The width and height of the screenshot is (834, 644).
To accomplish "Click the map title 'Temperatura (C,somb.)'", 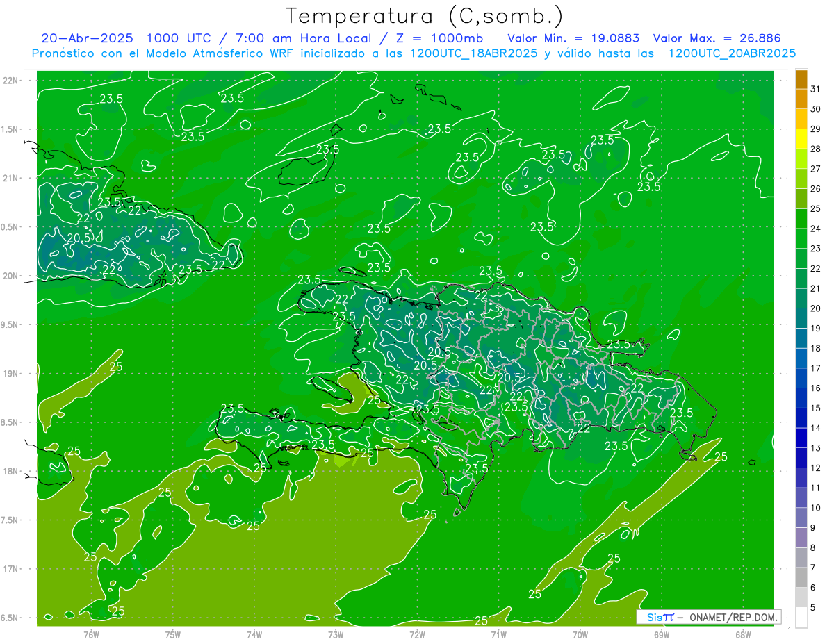I will coord(425,16).
